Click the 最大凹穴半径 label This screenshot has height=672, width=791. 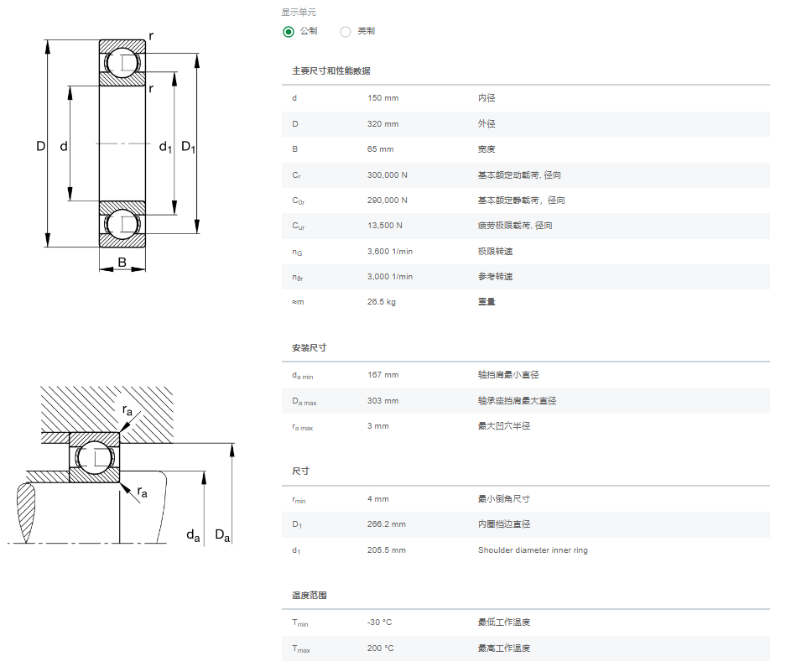click(x=504, y=426)
